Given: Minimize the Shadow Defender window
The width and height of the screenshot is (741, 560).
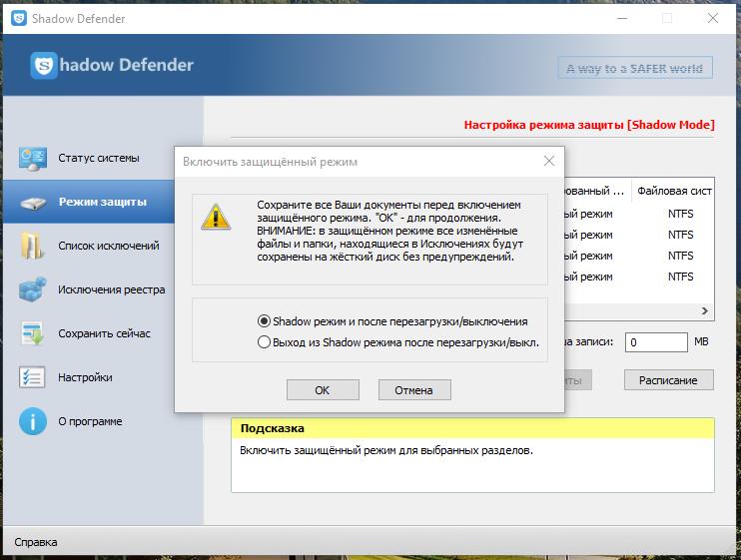Looking at the screenshot, I should pos(622,18).
